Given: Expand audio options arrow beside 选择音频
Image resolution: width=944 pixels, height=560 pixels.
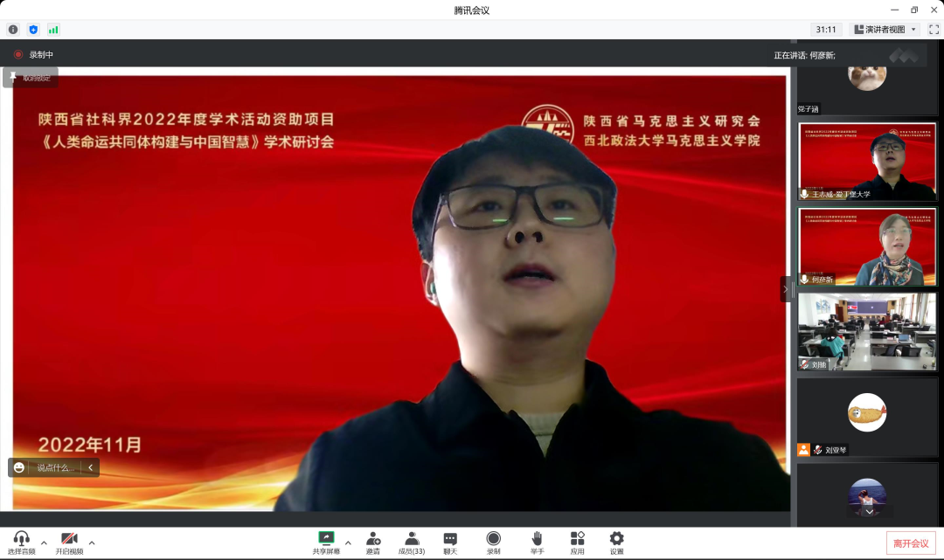Looking at the screenshot, I should tap(44, 543).
